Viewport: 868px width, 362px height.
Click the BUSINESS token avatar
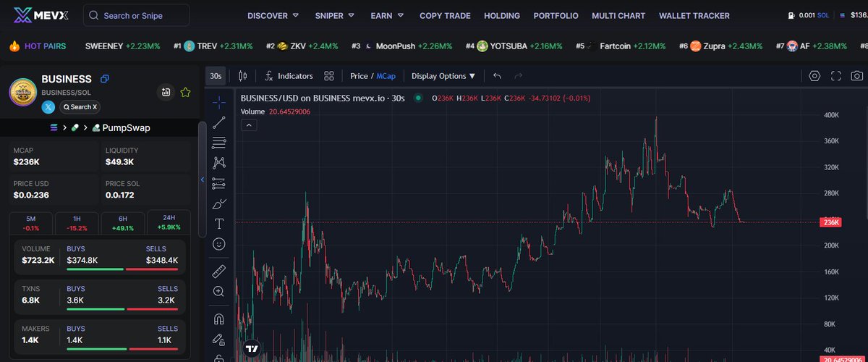(22, 91)
